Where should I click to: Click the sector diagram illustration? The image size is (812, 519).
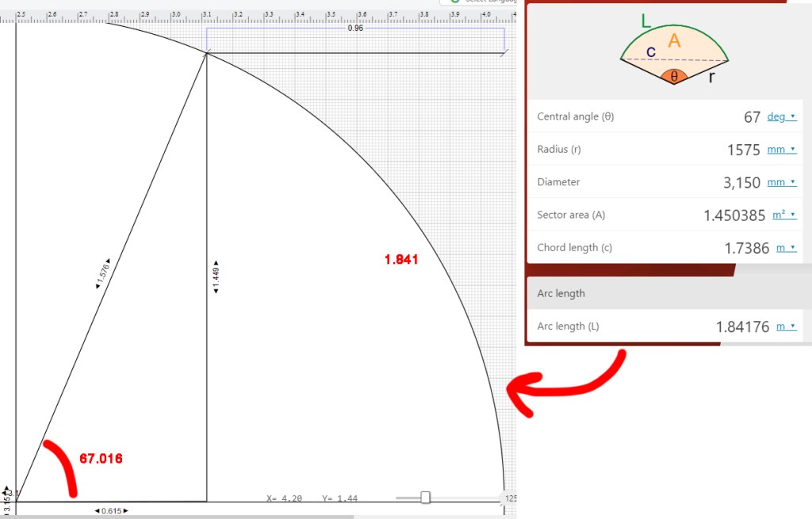click(673, 53)
